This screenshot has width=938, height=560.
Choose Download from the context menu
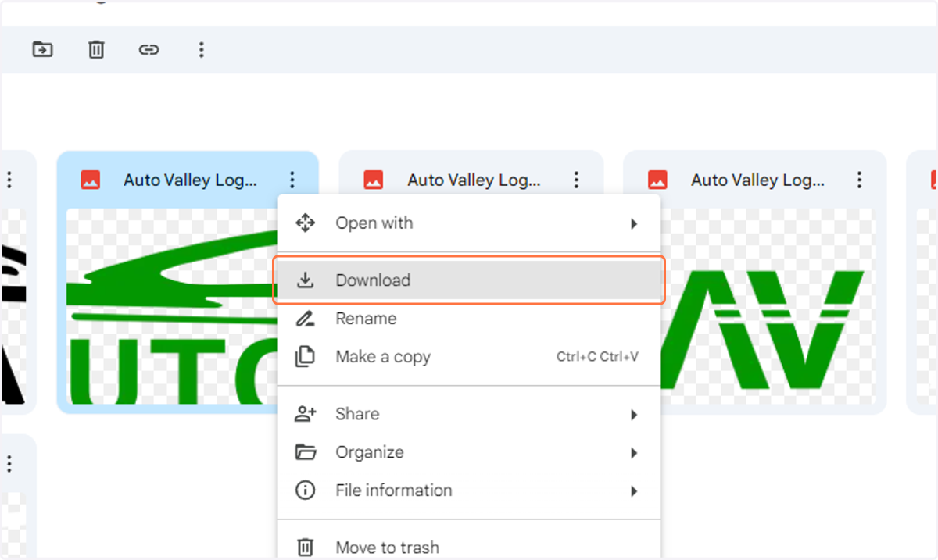469,280
